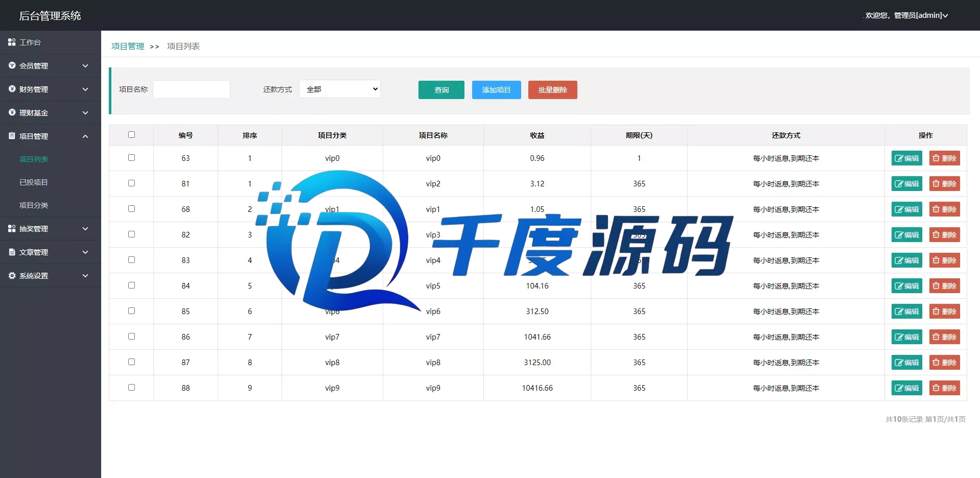Expand the 系统设置 menu chevron
980x478 pixels.
coord(85,276)
